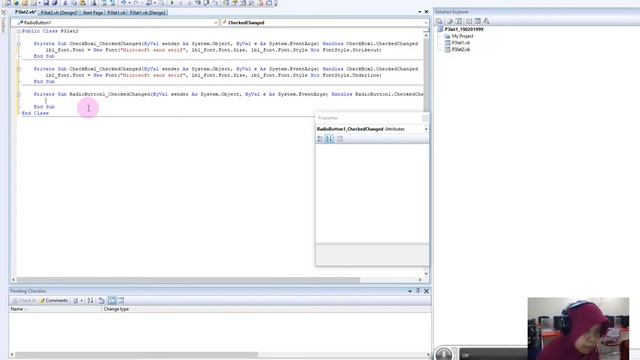Image resolution: width=640 pixels, height=360 pixels.
Task: Select P3lat2.vb in Solution Explorer
Action: pyautogui.click(x=461, y=49)
